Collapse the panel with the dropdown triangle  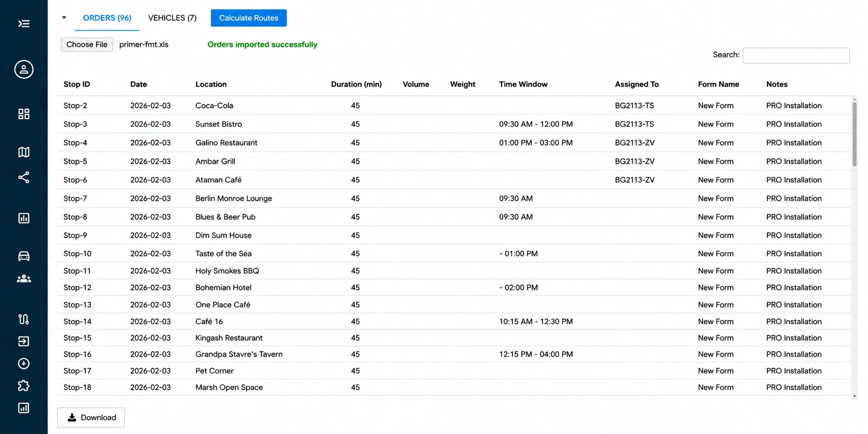tap(64, 18)
